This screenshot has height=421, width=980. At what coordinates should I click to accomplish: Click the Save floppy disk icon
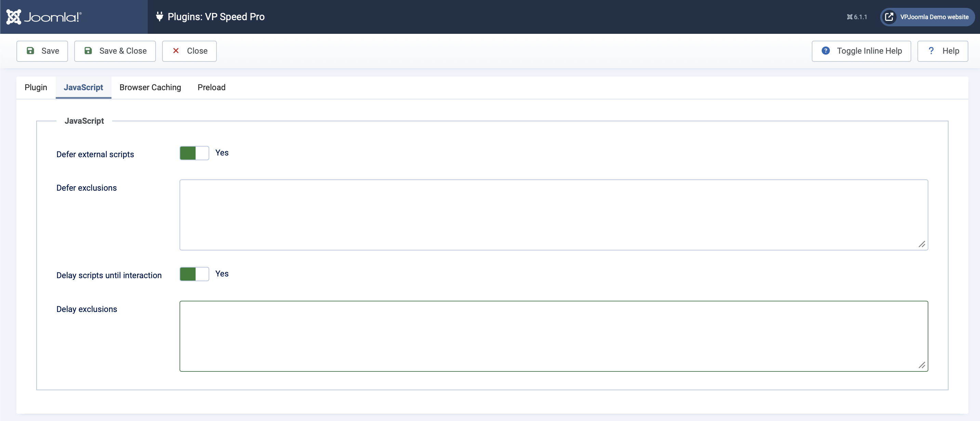30,51
